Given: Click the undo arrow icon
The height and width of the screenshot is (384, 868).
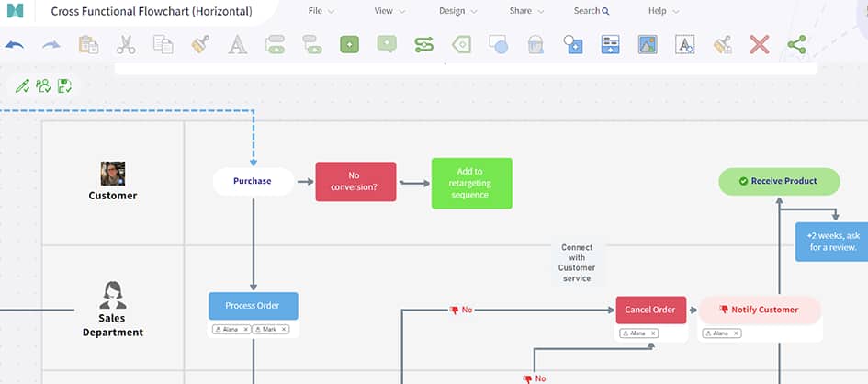Looking at the screenshot, I should tap(16, 44).
